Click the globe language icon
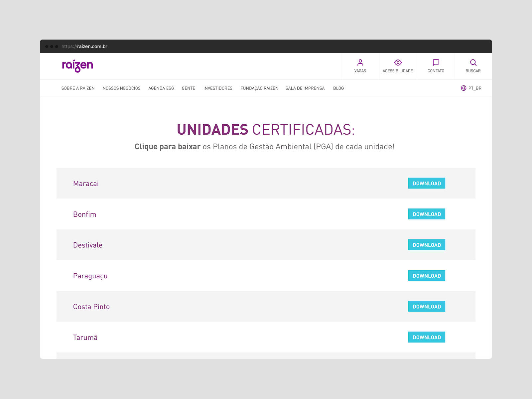 point(464,88)
